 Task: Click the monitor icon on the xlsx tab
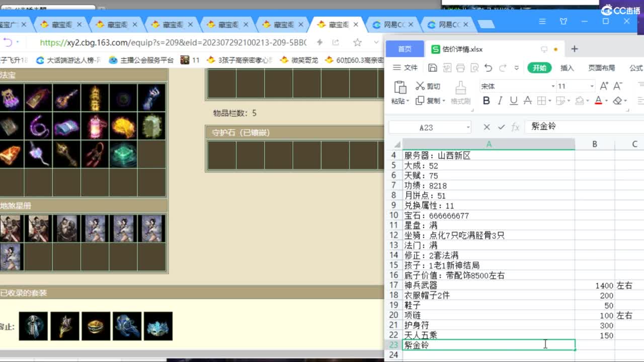coord(544,49)
